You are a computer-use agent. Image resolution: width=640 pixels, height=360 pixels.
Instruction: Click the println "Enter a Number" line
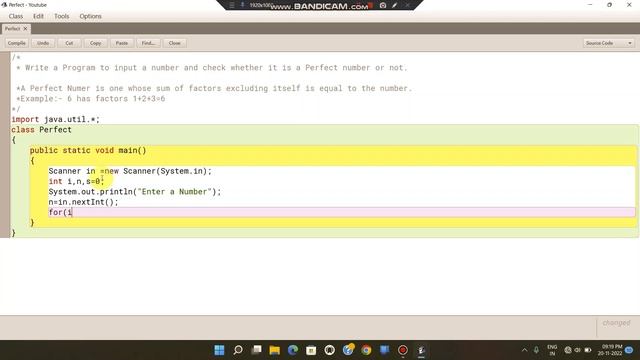pos(135,192)
